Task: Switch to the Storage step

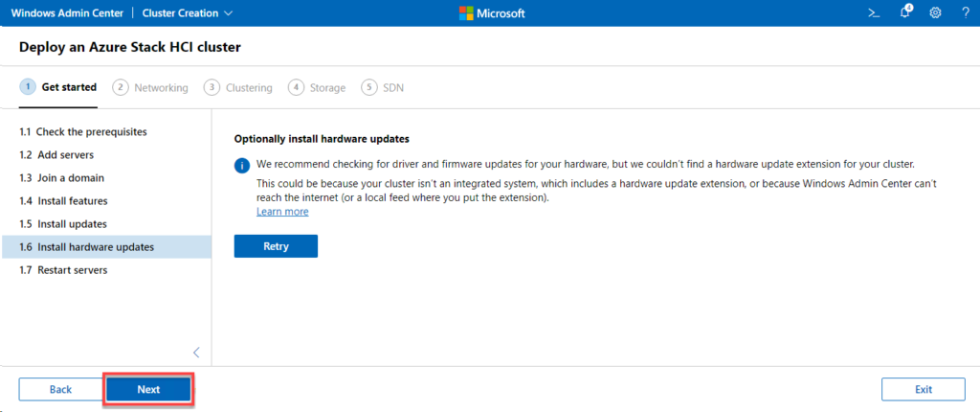Action: coord(317,87)
